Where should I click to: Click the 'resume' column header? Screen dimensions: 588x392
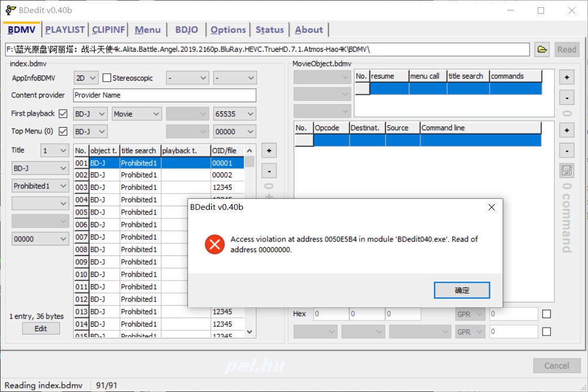click(389, 76)
